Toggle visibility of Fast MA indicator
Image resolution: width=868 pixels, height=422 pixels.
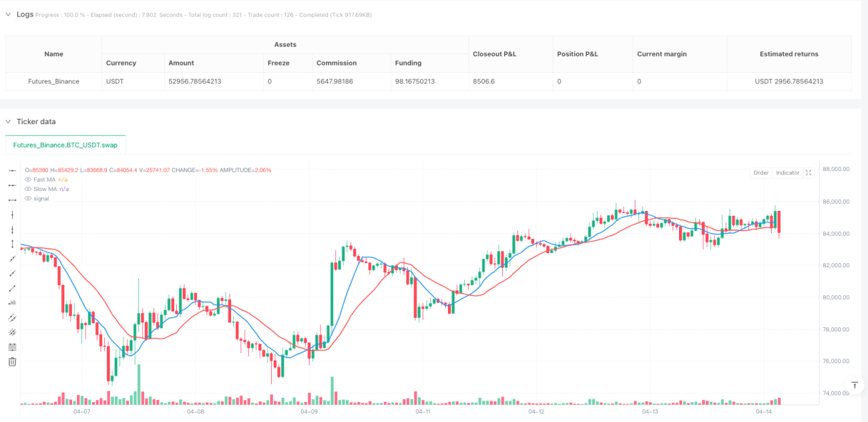tap(28, 180)
